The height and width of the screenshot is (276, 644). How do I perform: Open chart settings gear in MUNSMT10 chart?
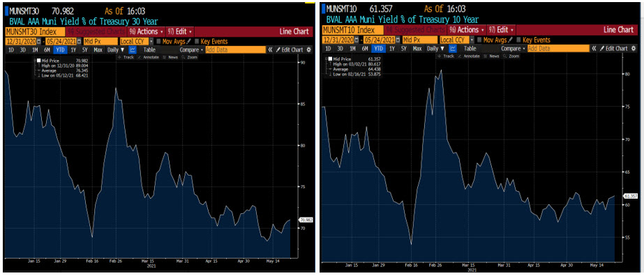pyautogui.click(x=634, y=48)
